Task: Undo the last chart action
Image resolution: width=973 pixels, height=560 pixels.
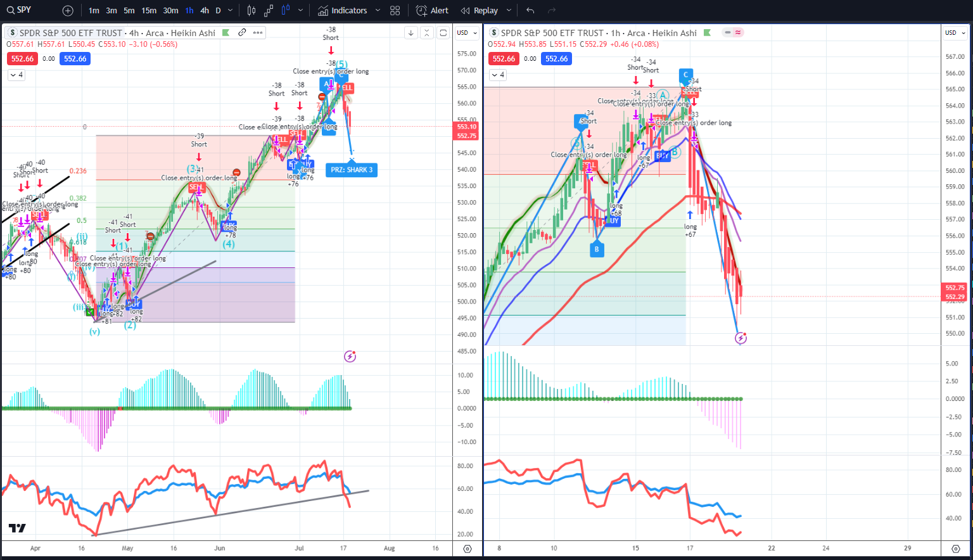Action: (x=530, y=11)
